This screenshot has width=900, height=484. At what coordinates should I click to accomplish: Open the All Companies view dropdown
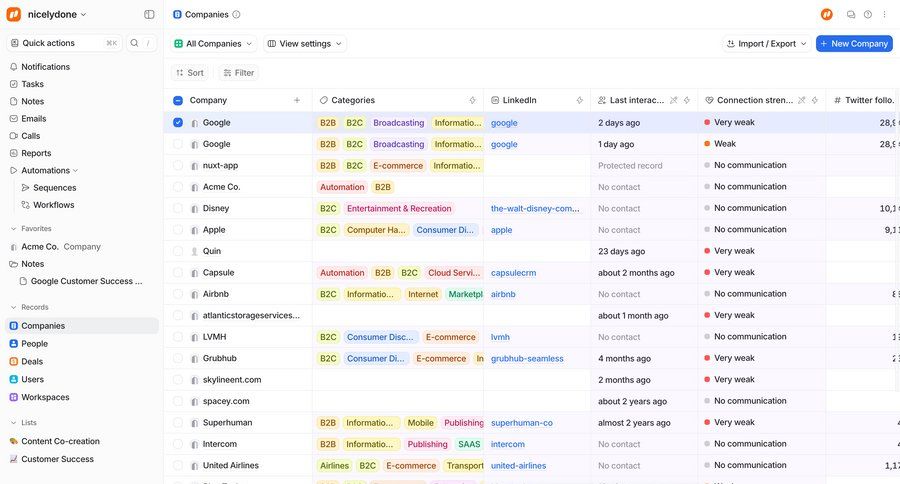(214, 44)
